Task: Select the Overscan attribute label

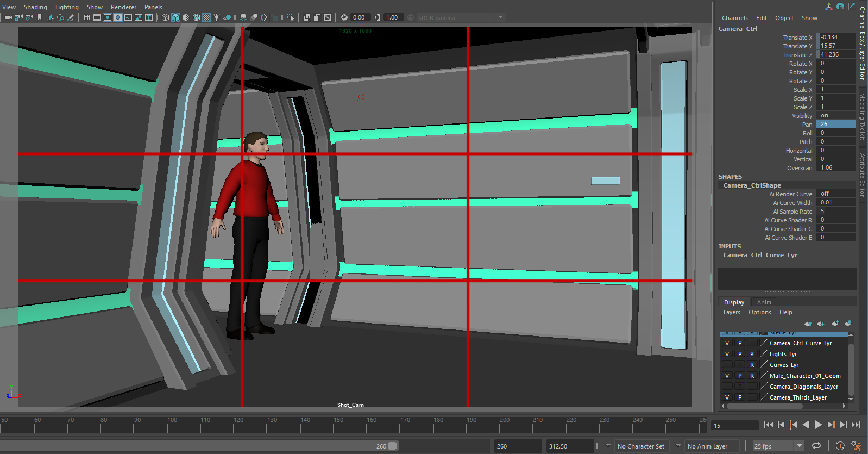Action: click(x=800, y=168)
